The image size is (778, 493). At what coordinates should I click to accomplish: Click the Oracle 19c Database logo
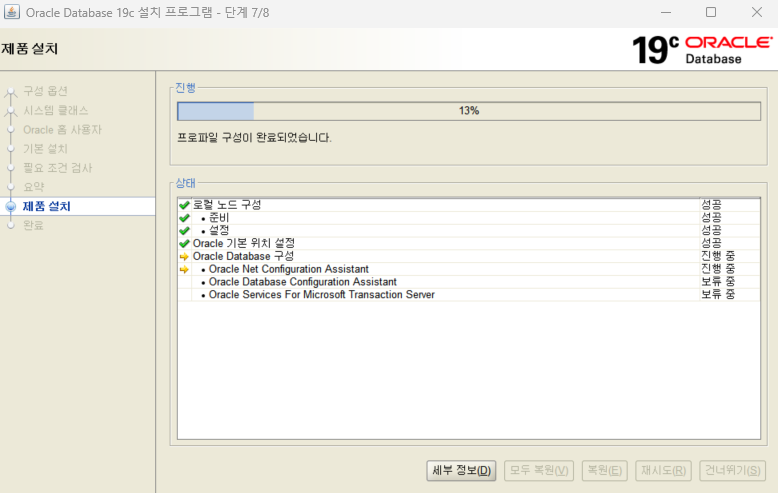tap(702, 50)
